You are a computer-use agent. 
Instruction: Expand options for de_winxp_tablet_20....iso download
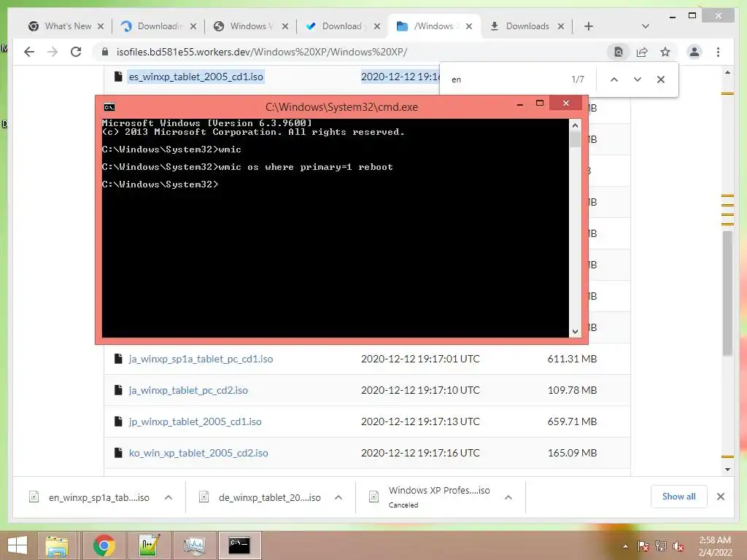tap(338, 497)
